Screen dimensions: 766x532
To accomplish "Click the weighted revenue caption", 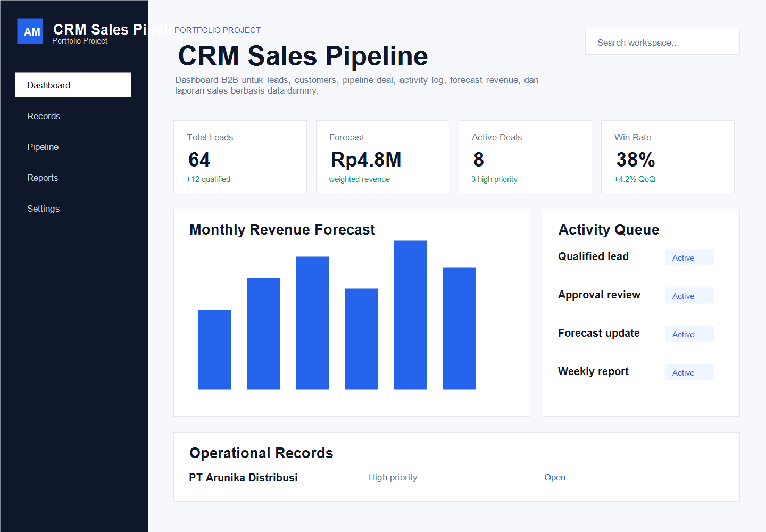I will coord(359,179).
